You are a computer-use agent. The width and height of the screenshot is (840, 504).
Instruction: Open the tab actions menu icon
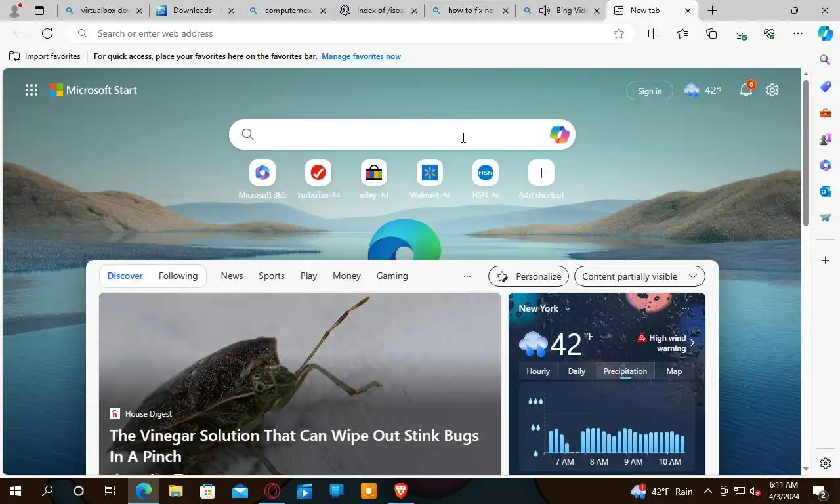tap(39, 10)
